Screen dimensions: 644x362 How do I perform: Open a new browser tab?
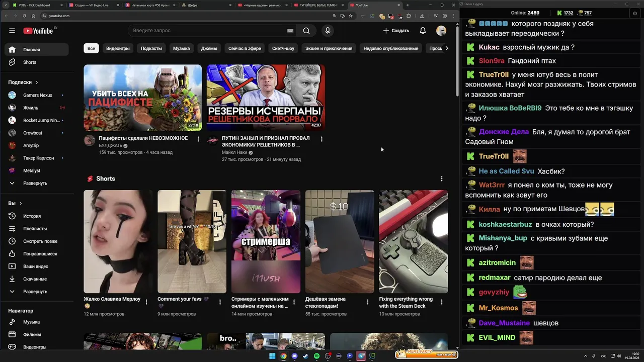pos(408,5)
